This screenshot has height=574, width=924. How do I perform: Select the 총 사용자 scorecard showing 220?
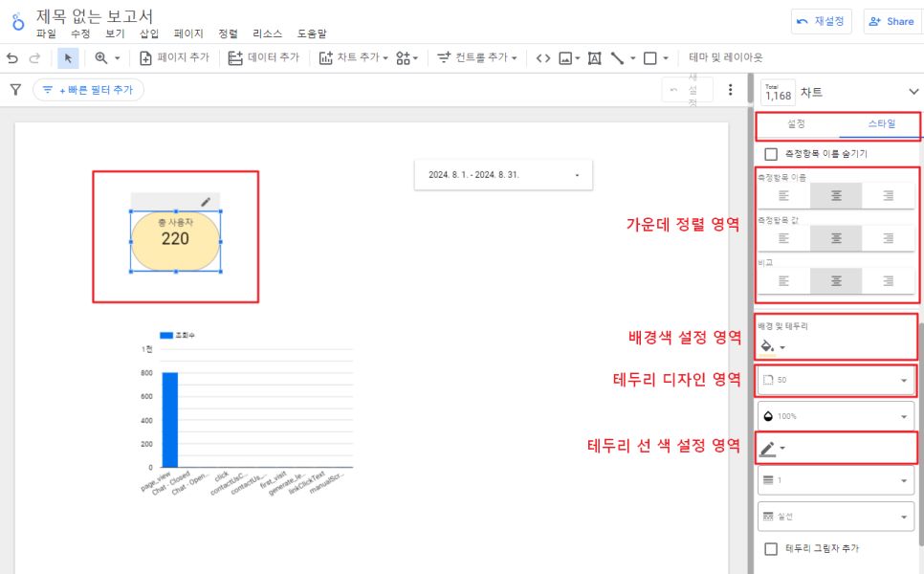click(x=176, y=241)
